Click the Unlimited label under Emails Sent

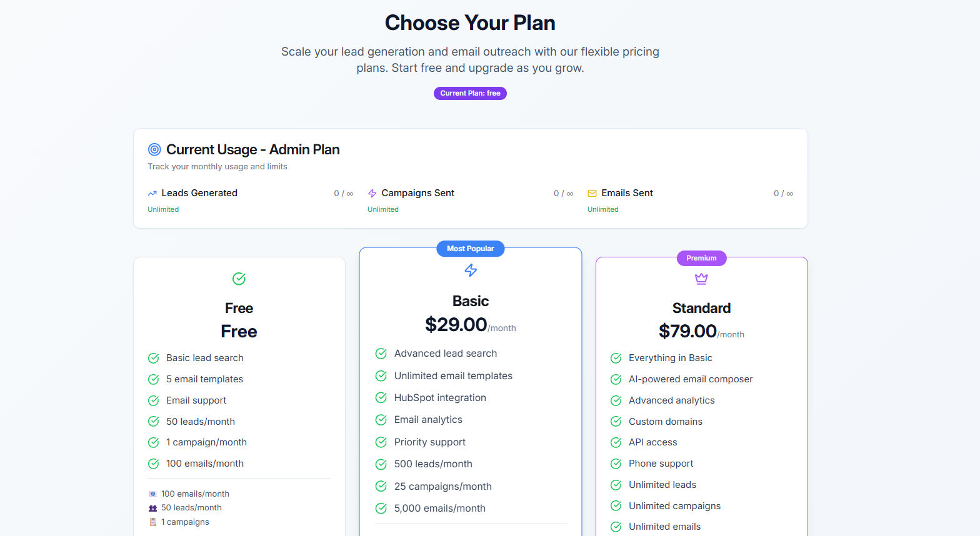tap(602, 210)
